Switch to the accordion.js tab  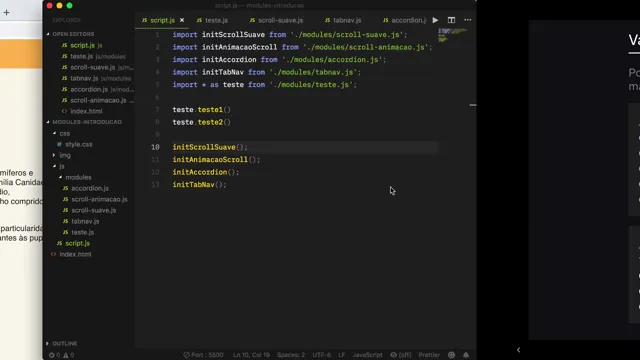[x=405, y=20]
